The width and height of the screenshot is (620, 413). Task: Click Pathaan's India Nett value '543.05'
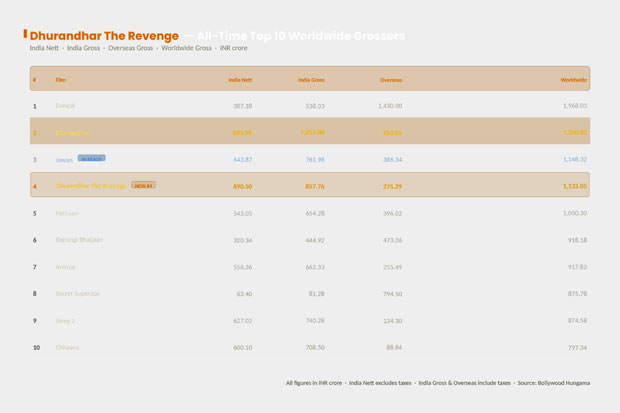(x=242, y=213)
